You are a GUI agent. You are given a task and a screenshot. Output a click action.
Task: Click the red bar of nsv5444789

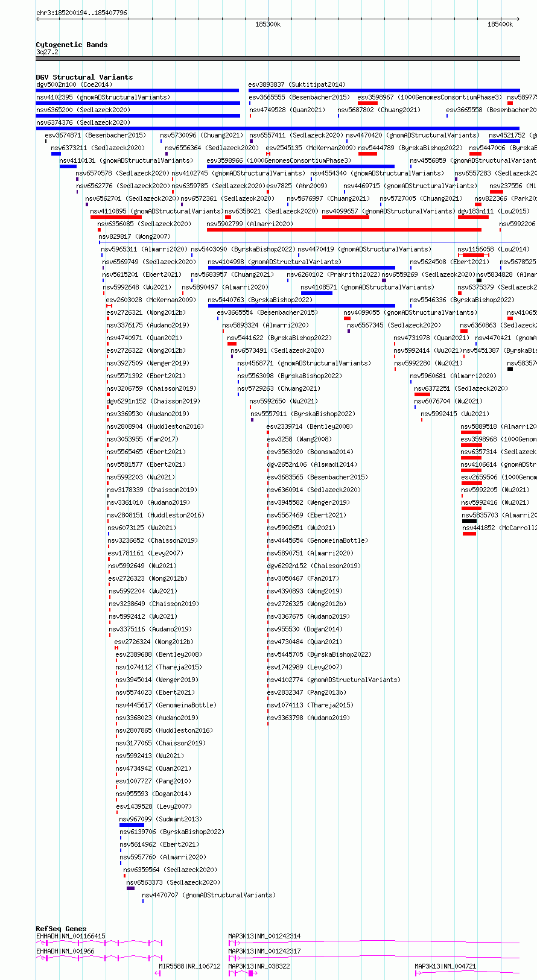point(367,154)
